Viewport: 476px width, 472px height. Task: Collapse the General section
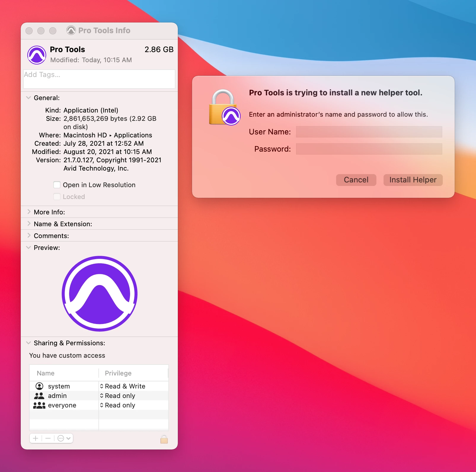coord(28,98)
